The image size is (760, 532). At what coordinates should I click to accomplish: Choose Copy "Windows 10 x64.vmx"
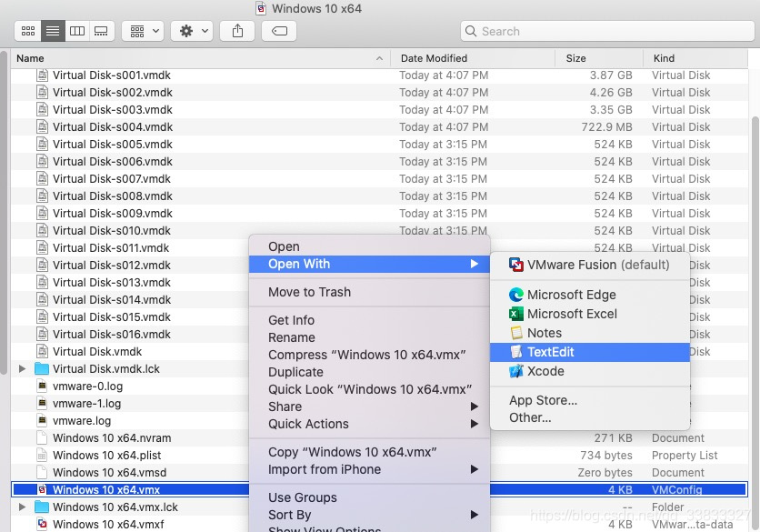pos(369,452)
